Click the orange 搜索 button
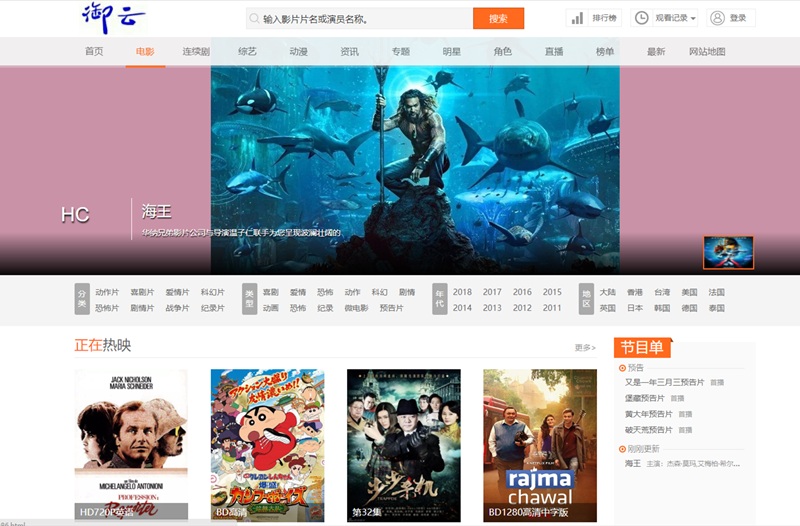Screen dimensions: 800x526 coord(498,18)
